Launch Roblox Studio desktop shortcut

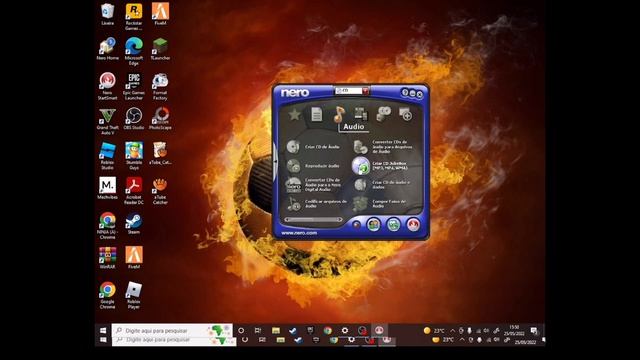[107, 156]
